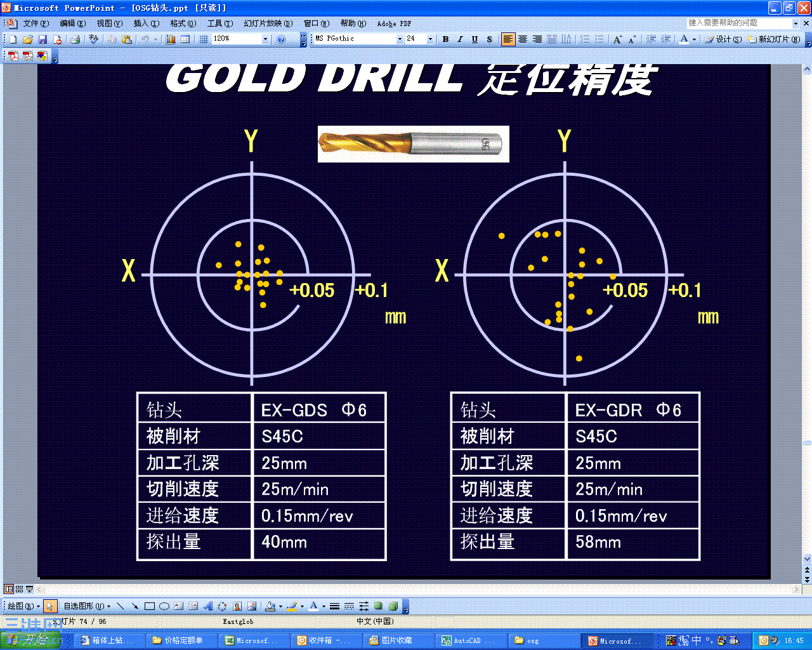The image size is (812, 650).
Task: Open the Fill Color dropdown arrow
Action: tap(280, 606)
